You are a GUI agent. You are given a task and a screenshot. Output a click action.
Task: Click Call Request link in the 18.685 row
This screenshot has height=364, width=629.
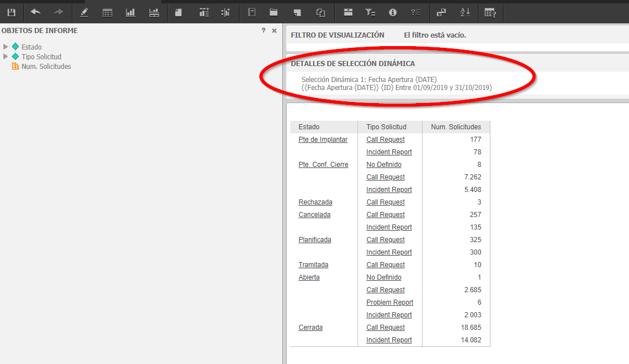[385, 327]
